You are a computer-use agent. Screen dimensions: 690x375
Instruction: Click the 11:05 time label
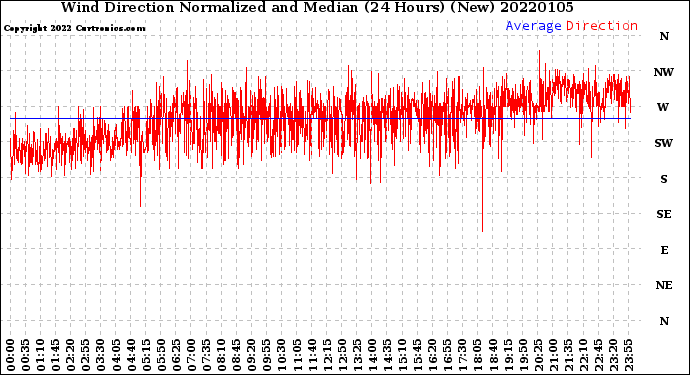pyautogui.click(x=297, y=355)
